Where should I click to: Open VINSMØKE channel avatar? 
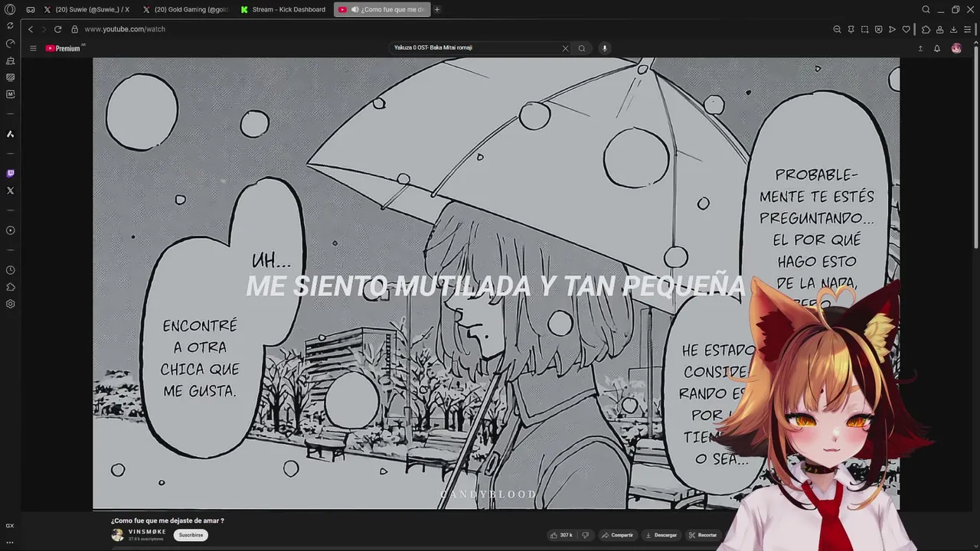(x=117, y=535)
